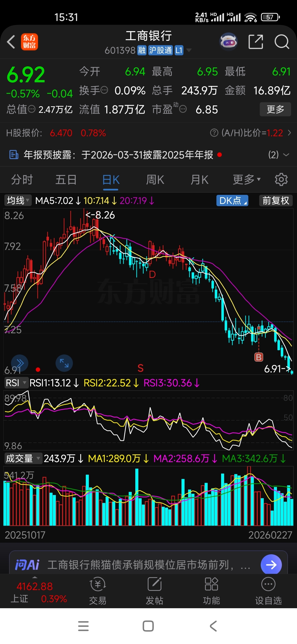This screenshot has width=297, height=644.
Task: Tap info icon beside 总值
Action: [x=32, y=109]
